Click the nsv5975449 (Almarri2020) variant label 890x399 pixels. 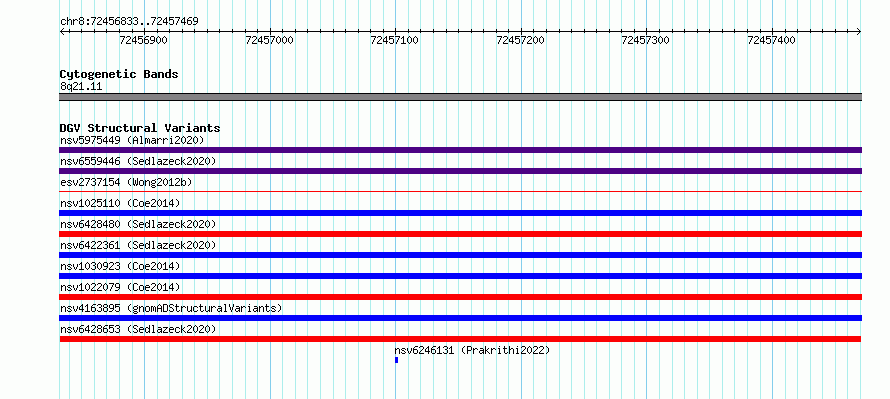[132, 140]
